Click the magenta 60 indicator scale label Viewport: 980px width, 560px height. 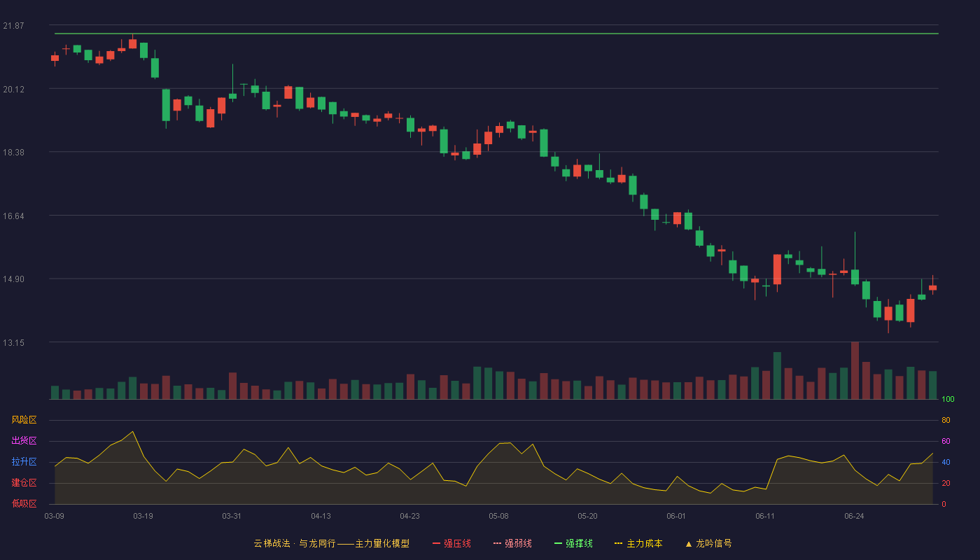click(946, 441)
